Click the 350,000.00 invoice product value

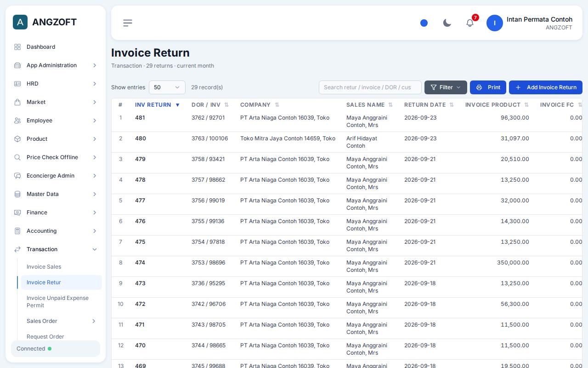513,263
